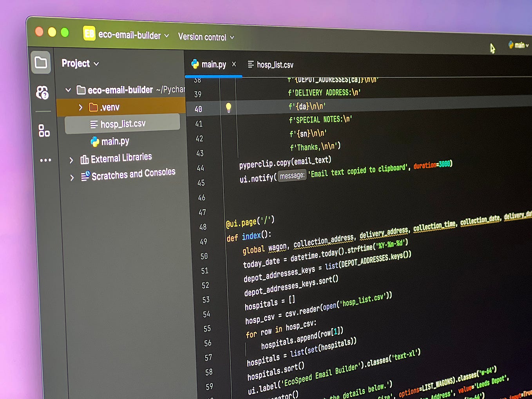Expand the .venv folder
Image resolution: width=532 pixels, height=399 pixels.
pyautogui.click(x=81, y=107)
